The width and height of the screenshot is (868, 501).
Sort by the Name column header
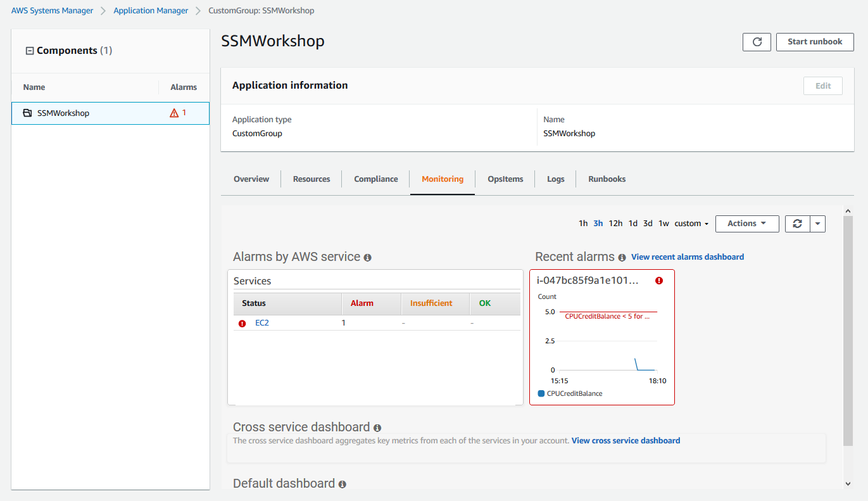click(x=34, y=87)
